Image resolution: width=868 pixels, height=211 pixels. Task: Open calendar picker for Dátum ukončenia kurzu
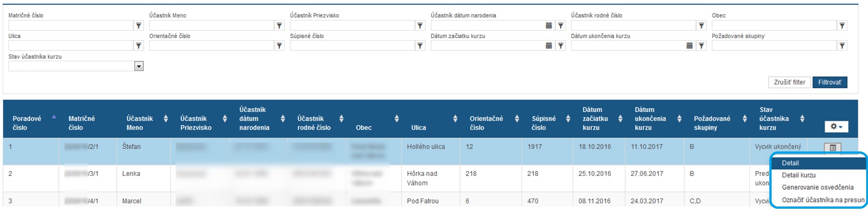(689, 45)
